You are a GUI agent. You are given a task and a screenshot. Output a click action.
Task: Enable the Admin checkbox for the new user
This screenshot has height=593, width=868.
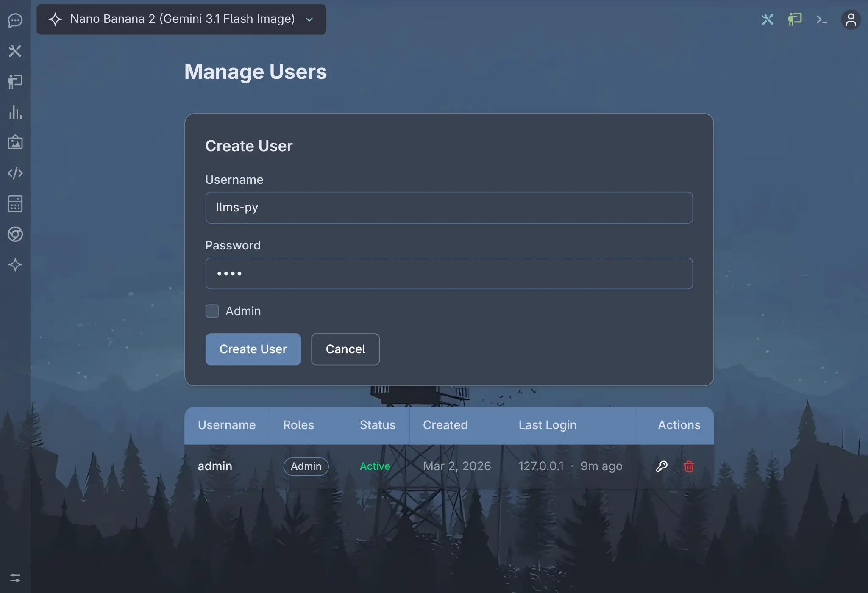click(x=212, y=311)
